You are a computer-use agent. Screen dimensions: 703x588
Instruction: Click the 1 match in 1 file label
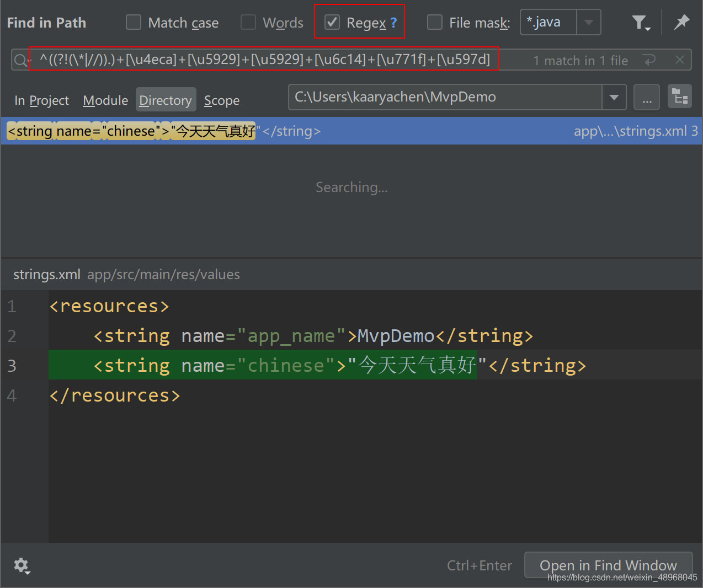click(x=580, y=61)
